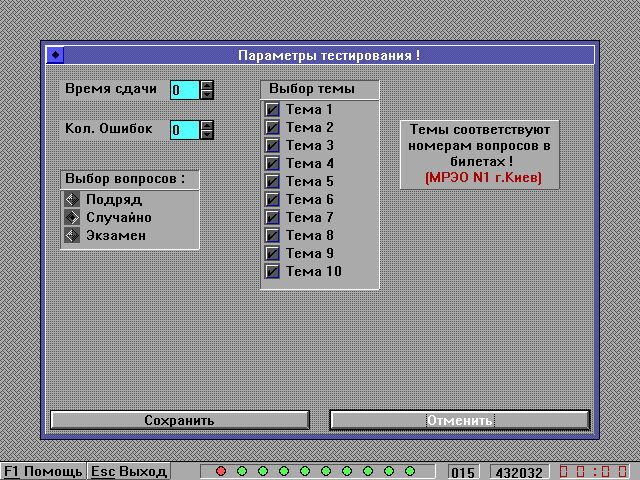
Task: Deselect the Тема 7 checkbox
Action: pyautogui.click(x=272, y=217)
